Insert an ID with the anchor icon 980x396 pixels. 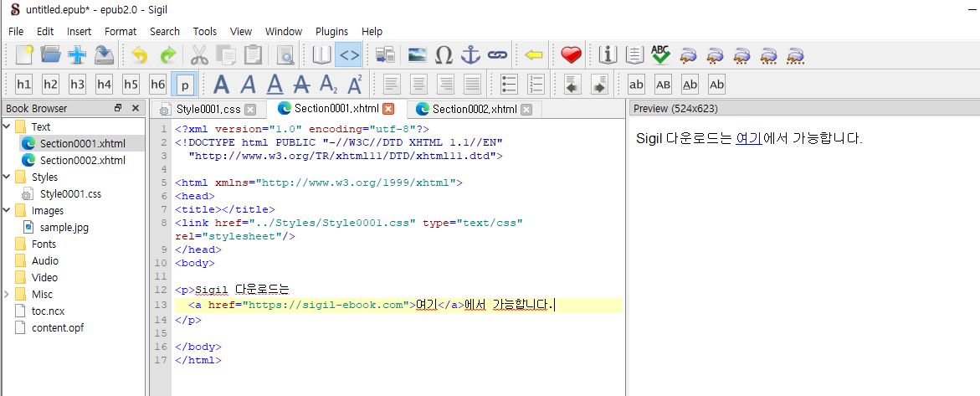pos(470,55)
